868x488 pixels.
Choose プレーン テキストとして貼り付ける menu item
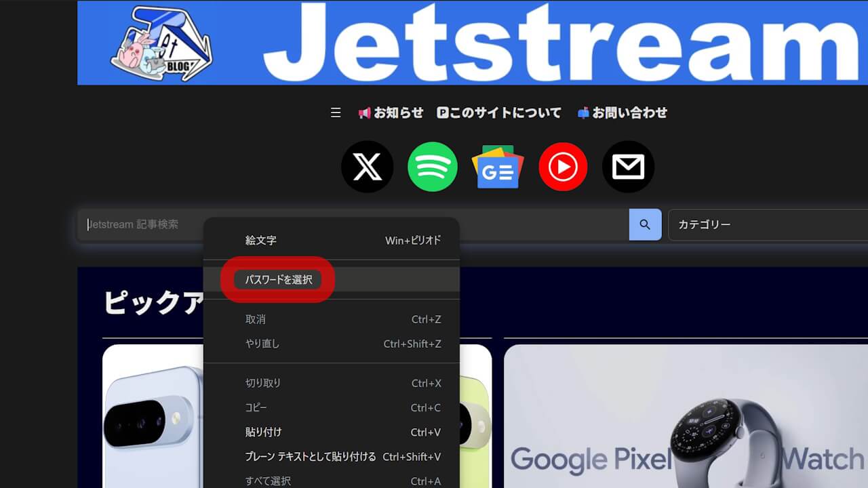tap(332, 456)
